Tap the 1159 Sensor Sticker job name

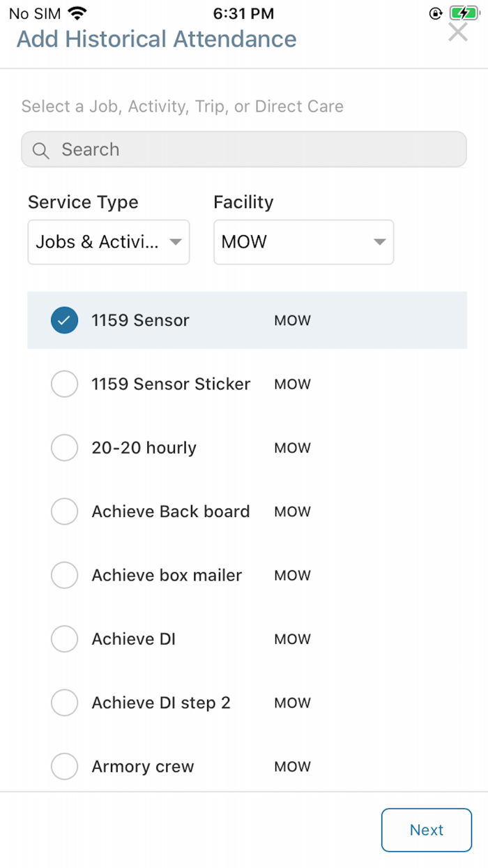[171, 384]
